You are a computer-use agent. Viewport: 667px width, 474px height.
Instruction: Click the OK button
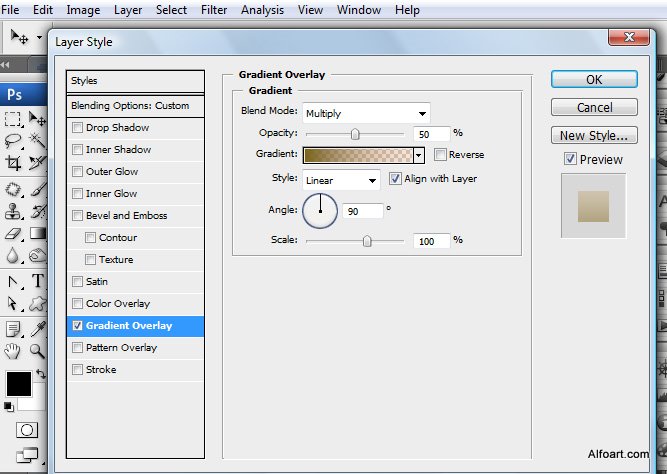(x=594, y=79)
